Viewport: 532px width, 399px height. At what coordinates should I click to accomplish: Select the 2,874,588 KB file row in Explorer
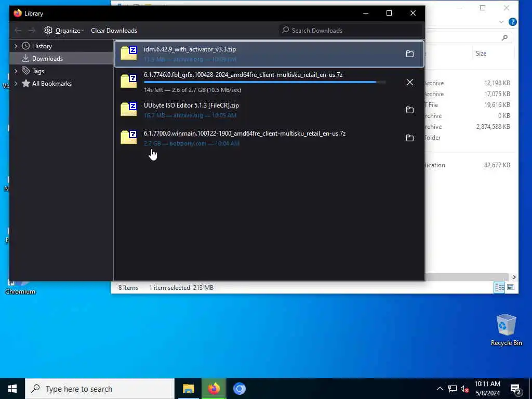point(470,127)
